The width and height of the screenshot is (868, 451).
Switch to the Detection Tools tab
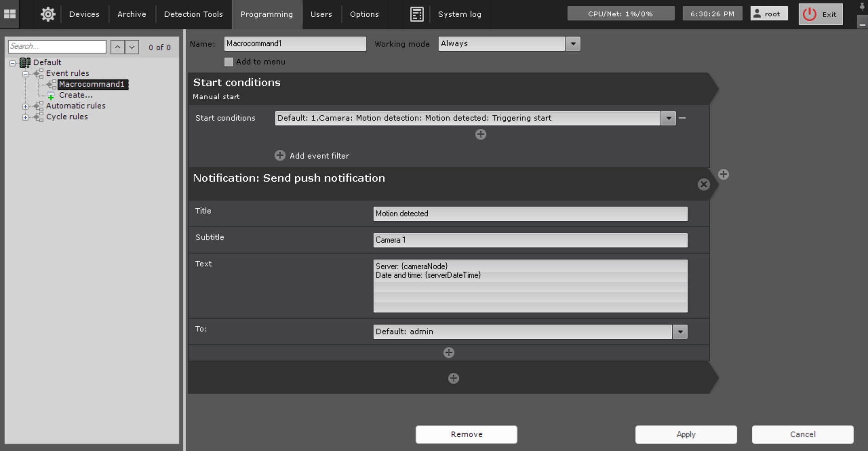(x=193, y=14)
